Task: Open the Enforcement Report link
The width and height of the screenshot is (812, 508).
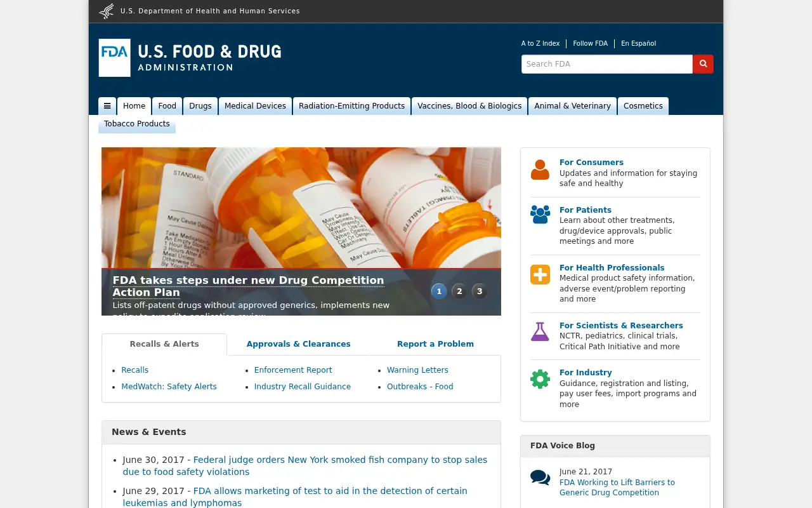Action: click(x=293, y=370)
